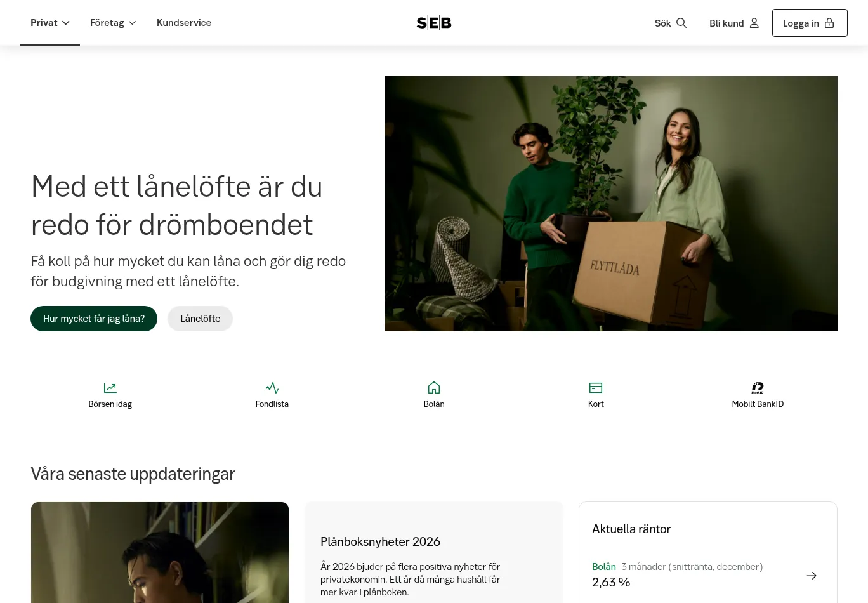Click the Logga in button
The image size is (868, 603).
tap(810, 23)
